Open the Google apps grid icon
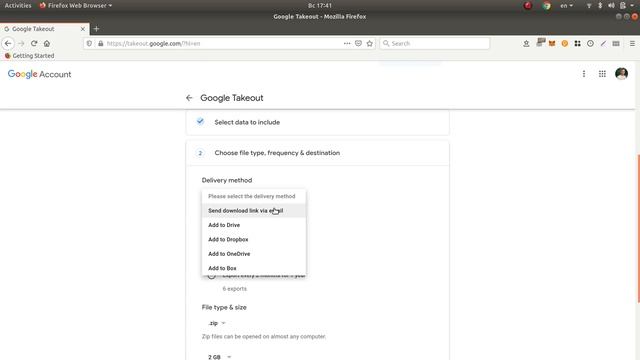 602,74
